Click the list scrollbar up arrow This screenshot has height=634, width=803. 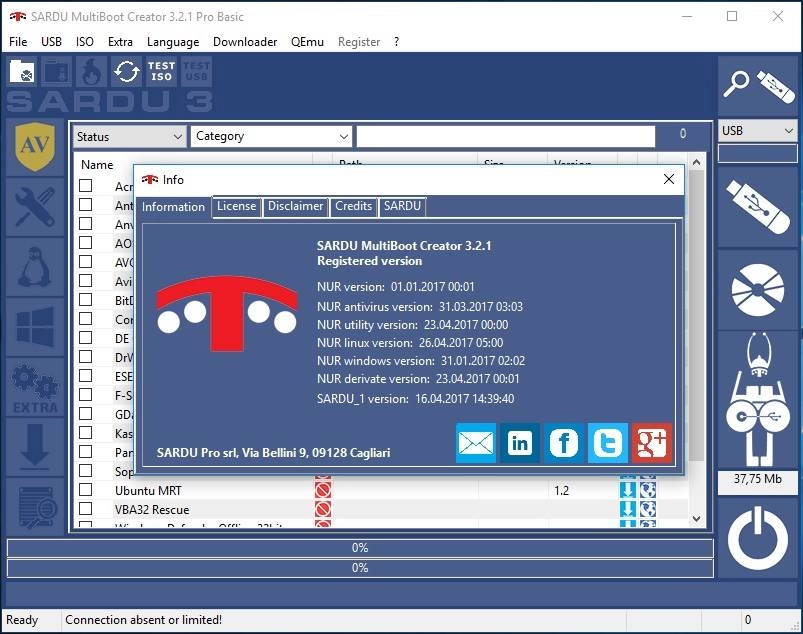point(696,162)
